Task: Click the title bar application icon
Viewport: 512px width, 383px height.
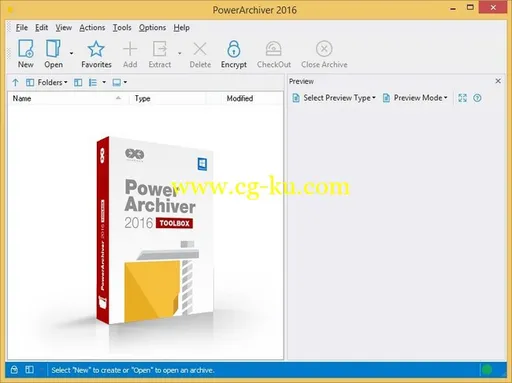Action: coord(10,10)
